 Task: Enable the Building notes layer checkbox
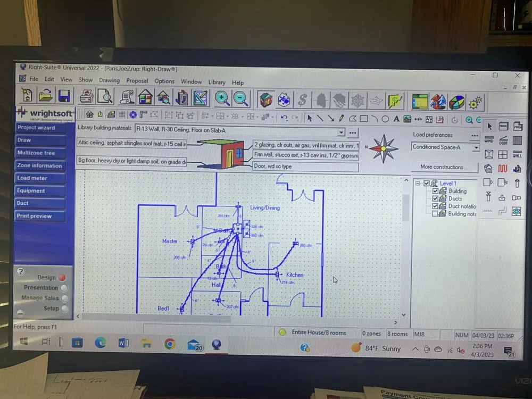coord(435,214)
